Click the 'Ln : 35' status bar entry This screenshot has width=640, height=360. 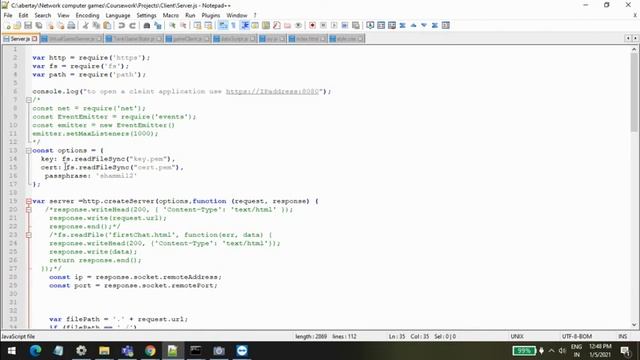(397, 336)
